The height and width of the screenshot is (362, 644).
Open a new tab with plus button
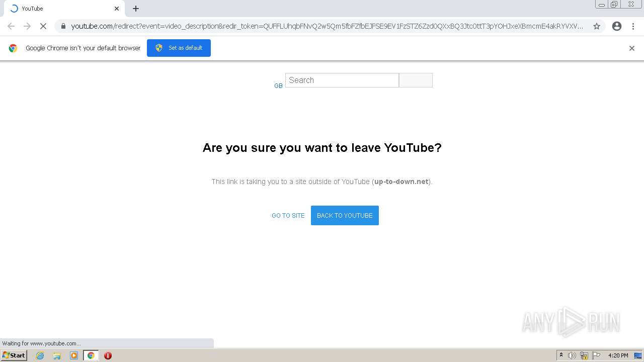pyautogui.click(x=136, y=9)
